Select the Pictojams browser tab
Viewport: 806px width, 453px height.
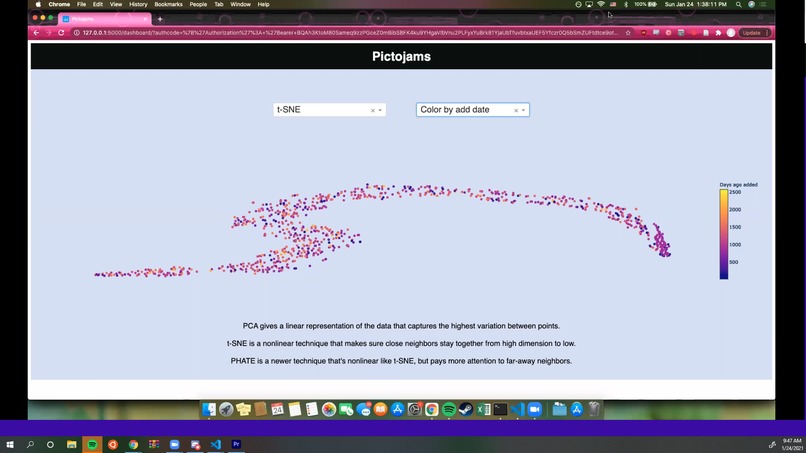(x=105, y=19)
